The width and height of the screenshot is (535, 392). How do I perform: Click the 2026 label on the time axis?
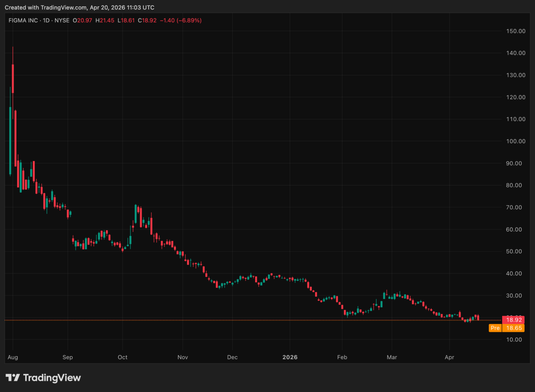290,357
